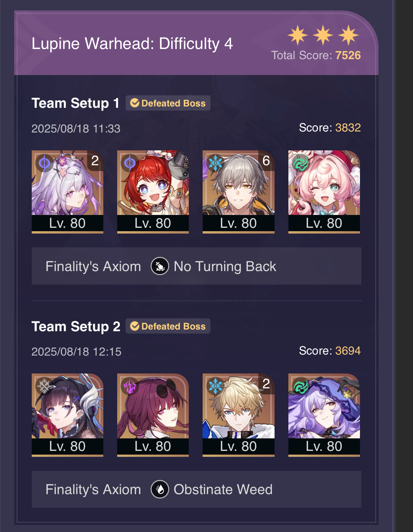Select the blond character portrait in Team 2
The image size is (413, 532).
(x=238, y=415)
